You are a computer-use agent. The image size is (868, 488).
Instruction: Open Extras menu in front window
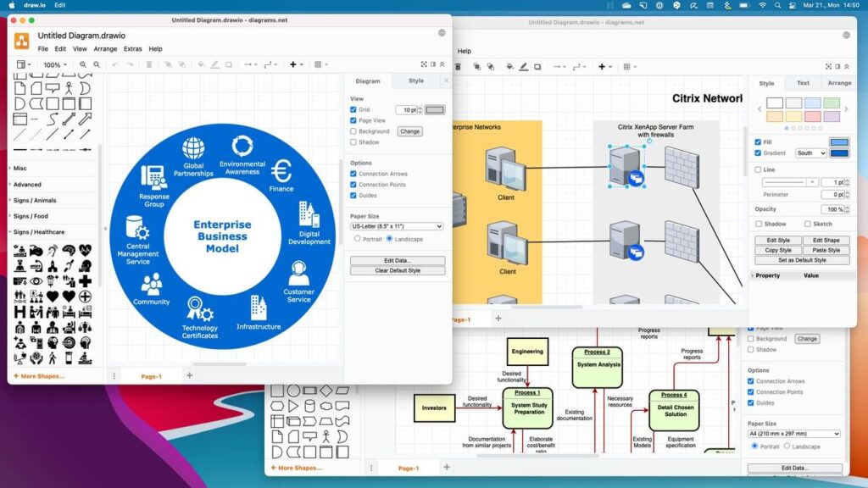(x=132, y=48)
